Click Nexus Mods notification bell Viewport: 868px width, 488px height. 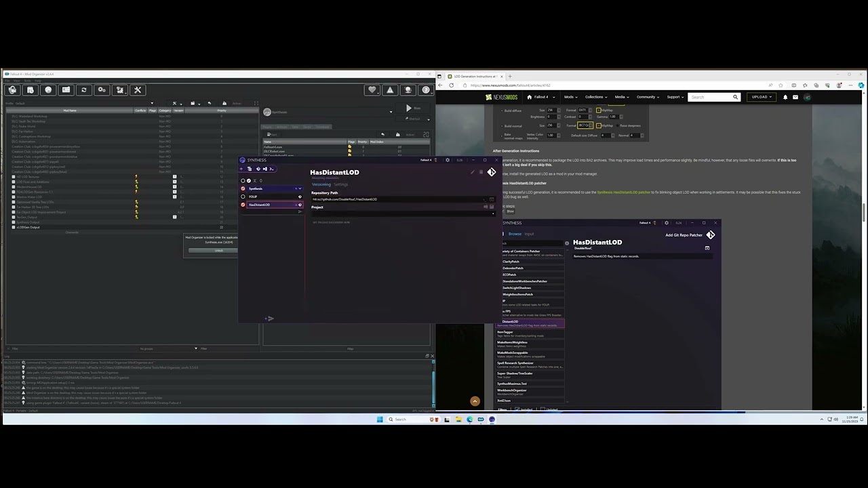(785, 97)
